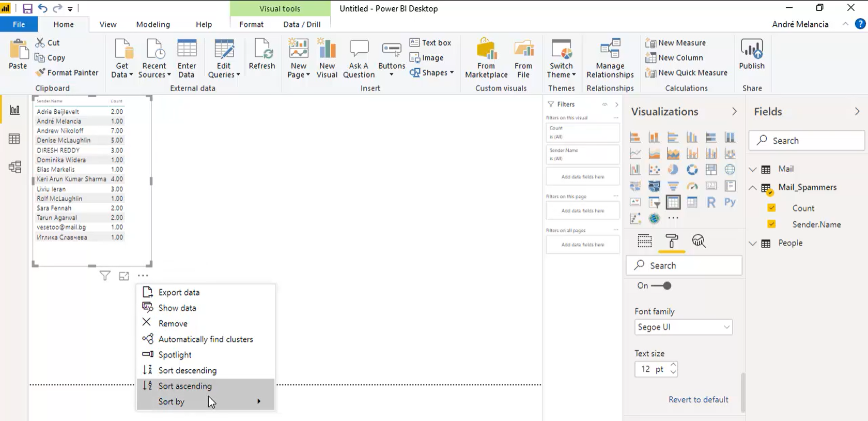Click the Focus mode icon below the table

pos(124,276)
